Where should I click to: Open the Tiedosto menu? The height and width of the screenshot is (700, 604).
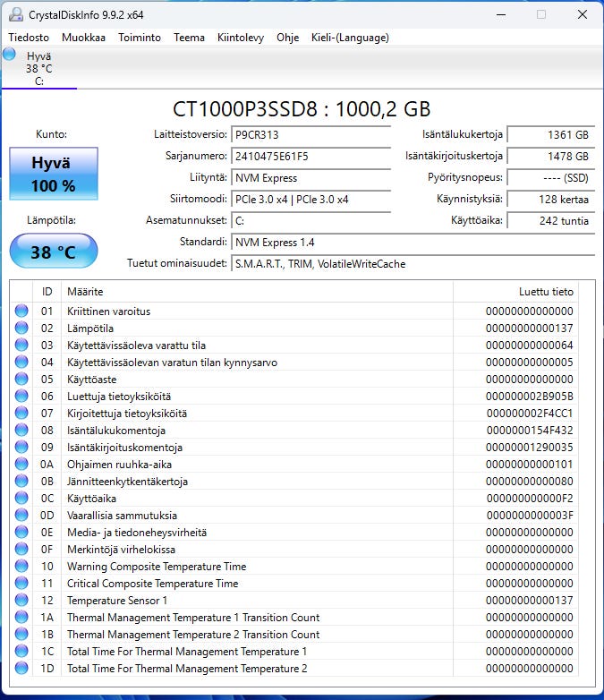29,38
